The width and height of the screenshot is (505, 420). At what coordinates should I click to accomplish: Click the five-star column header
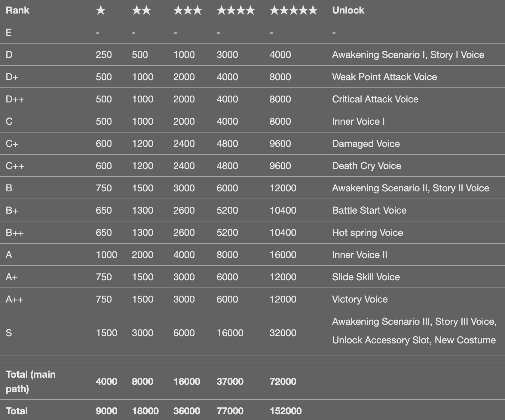tap(293, 11)
